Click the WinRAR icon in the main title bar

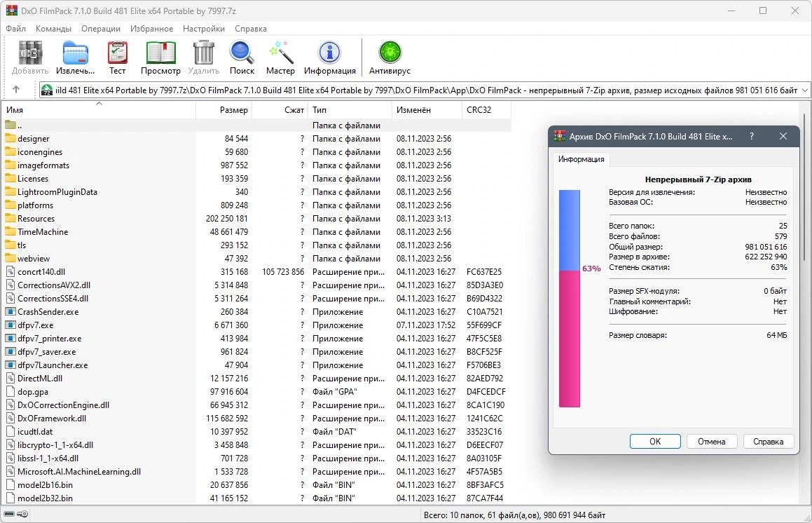pyautogui.click(x=11, y=11)
